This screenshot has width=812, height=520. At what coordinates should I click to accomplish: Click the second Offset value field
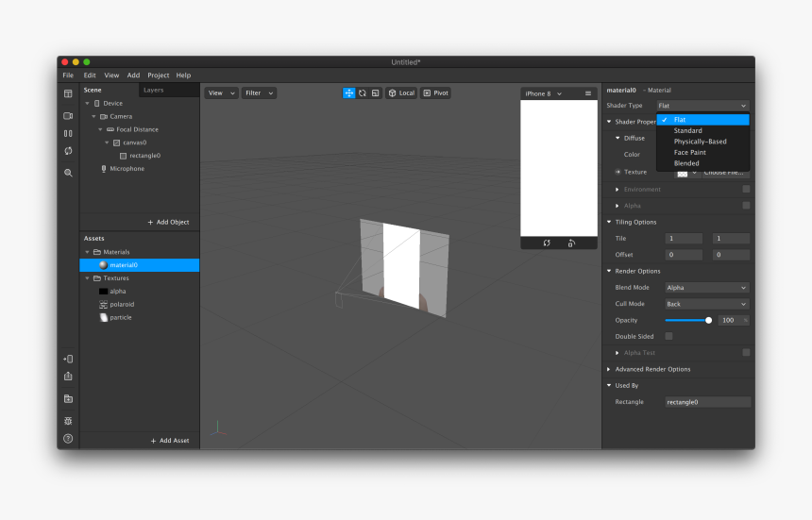click(x=731, y=255)
